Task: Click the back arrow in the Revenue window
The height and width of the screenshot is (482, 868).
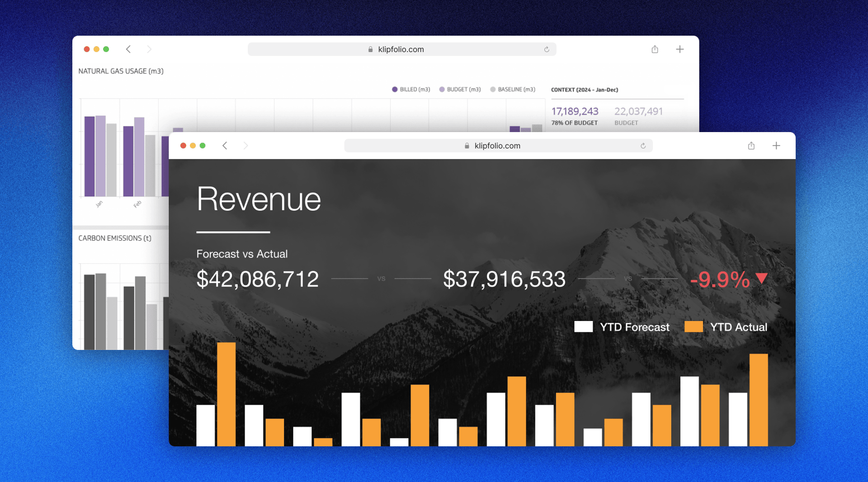Action: (x=225, y=146)
